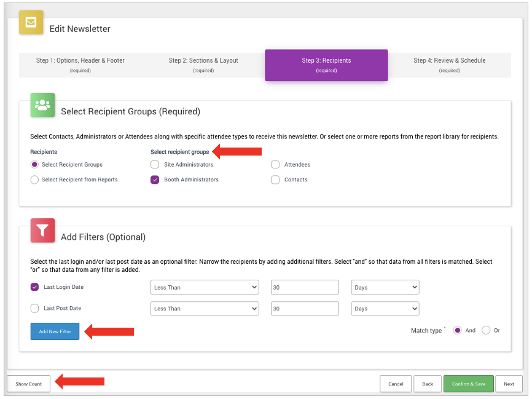Open Last Login Date Less Than dropdown
This screenshot has height=399, width=532.
click(205, 287)
